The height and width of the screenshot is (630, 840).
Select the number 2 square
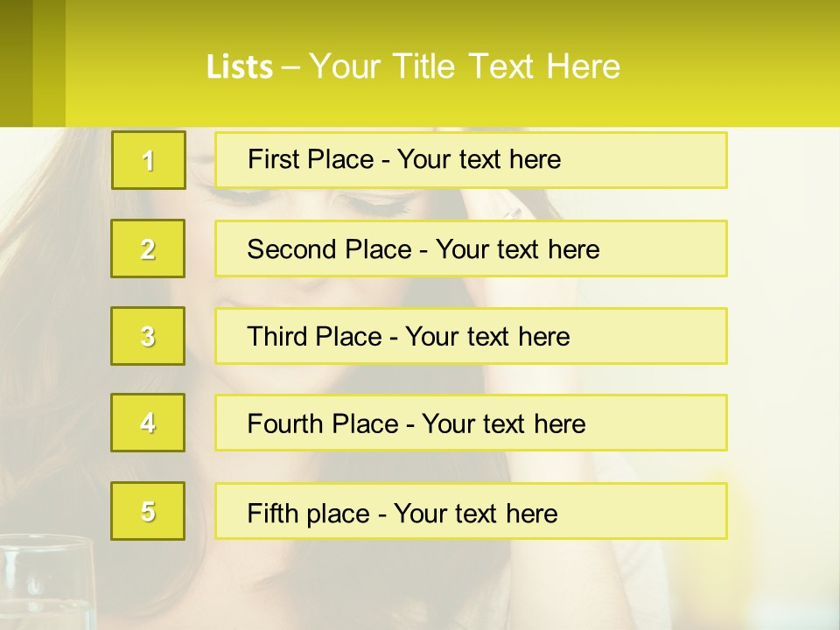click(148, 248)
